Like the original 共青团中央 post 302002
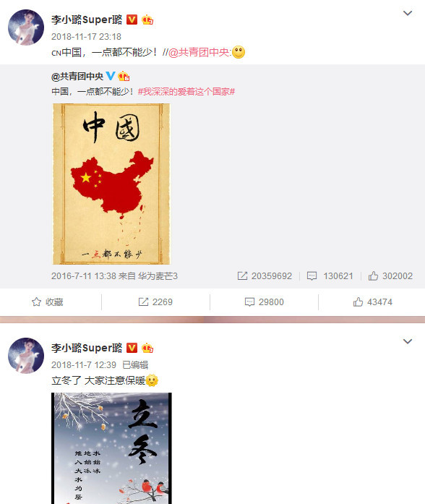 [x=373, y=276]
